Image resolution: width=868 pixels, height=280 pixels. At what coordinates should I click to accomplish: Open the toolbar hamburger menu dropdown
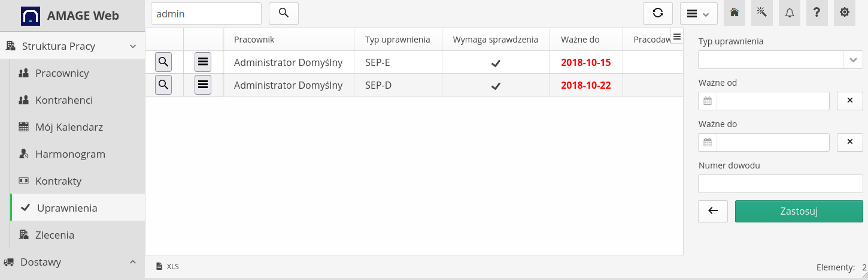point(699,13)
